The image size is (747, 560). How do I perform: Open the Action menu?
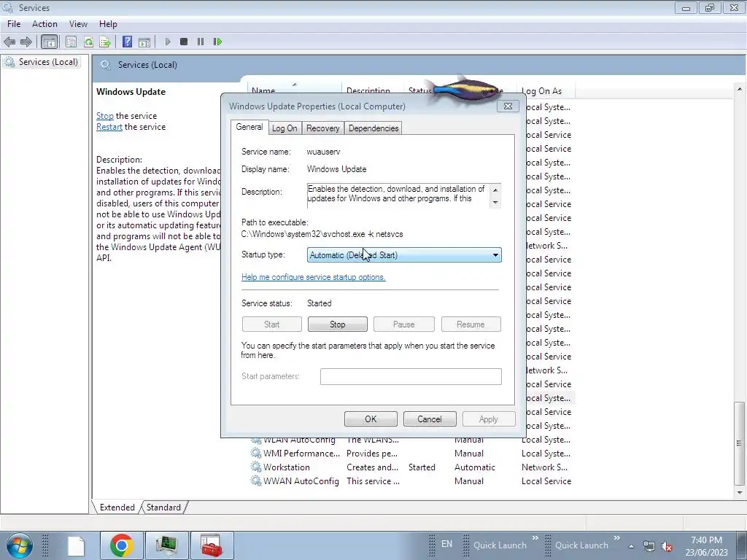[44, 24]
